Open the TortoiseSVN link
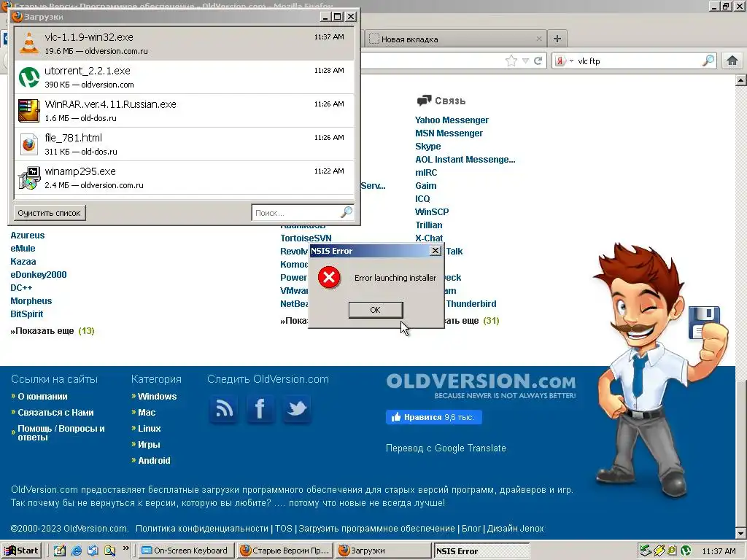This screenshot has width=747, height=560. pyautogui.click(x=306, y=238)
